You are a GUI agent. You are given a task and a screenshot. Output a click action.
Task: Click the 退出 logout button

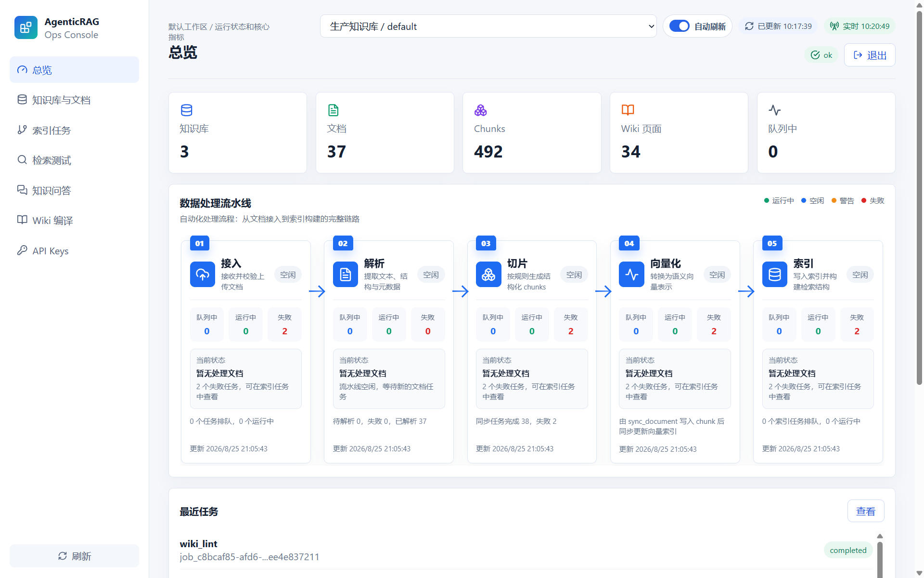coord(870,55)
